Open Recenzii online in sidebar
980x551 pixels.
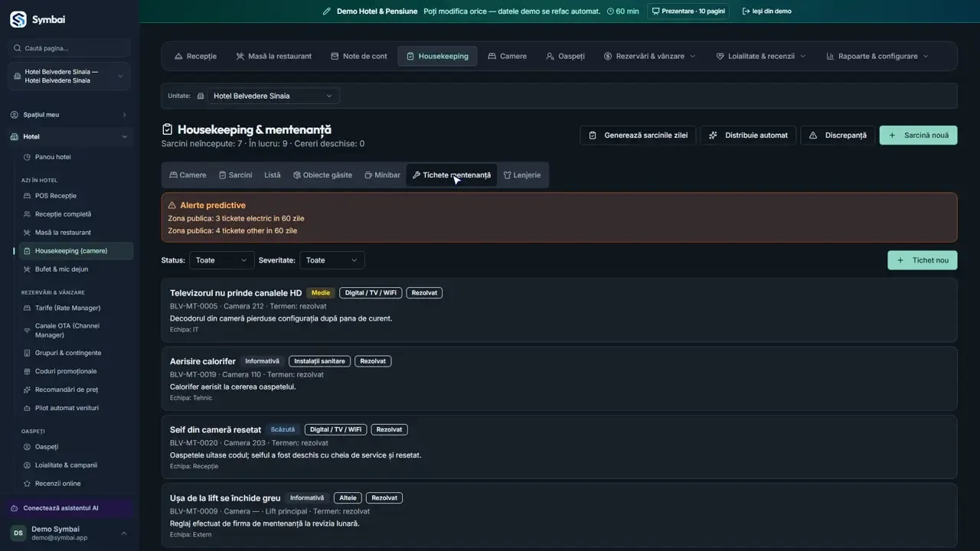coord(75,484)
